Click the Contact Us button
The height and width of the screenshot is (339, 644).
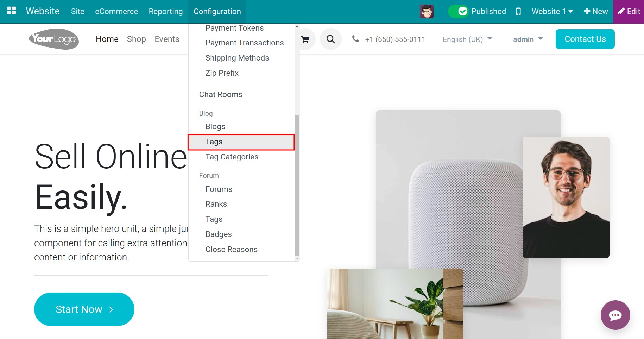585,39
